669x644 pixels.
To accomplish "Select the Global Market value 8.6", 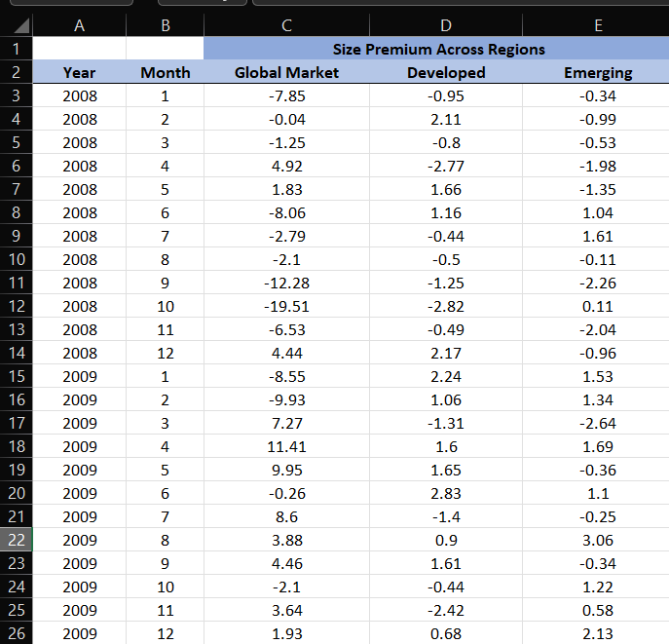I will click(x=286, y=516).
